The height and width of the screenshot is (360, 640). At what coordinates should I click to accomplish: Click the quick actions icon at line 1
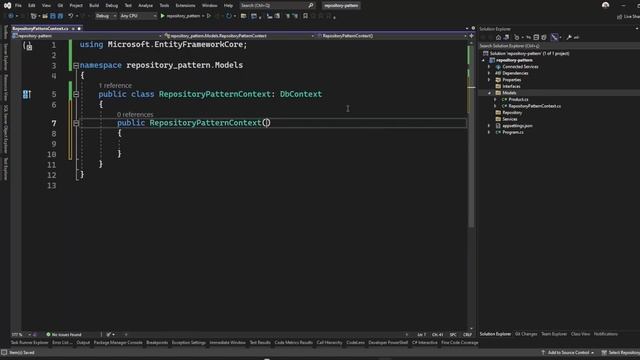27,46
